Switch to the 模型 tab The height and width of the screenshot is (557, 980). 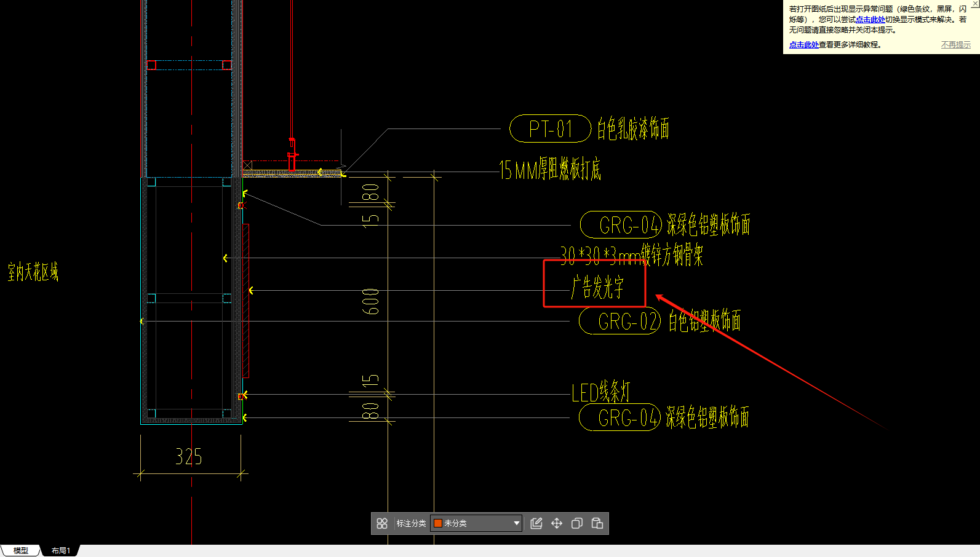pyautogui.click(x=20, y=550)
